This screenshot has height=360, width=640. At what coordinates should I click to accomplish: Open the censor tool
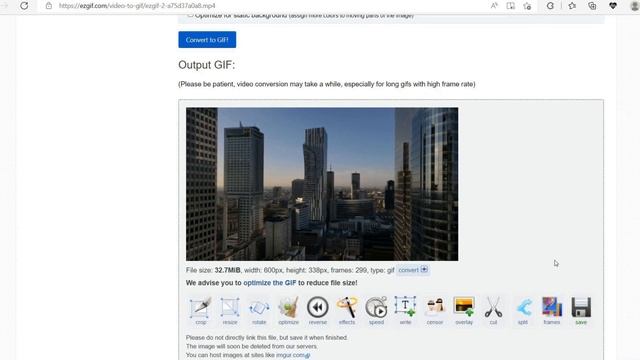[435, 311]
